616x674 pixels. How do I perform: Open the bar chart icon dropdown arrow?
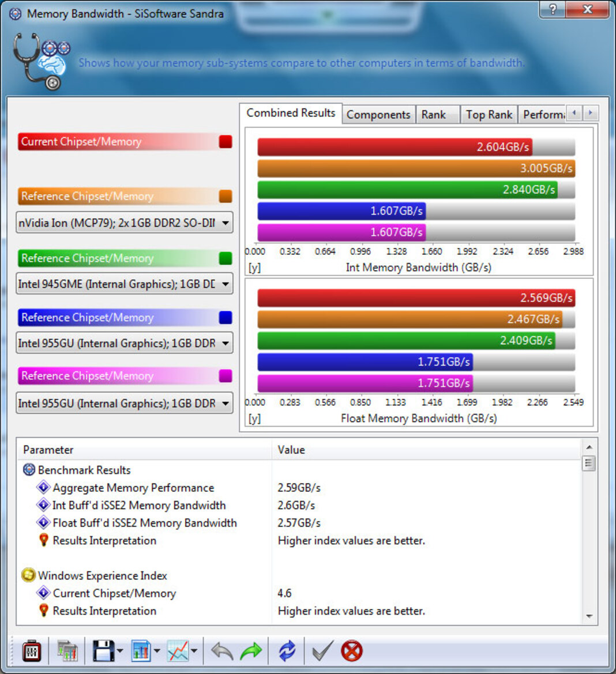[x=157, y=651]
